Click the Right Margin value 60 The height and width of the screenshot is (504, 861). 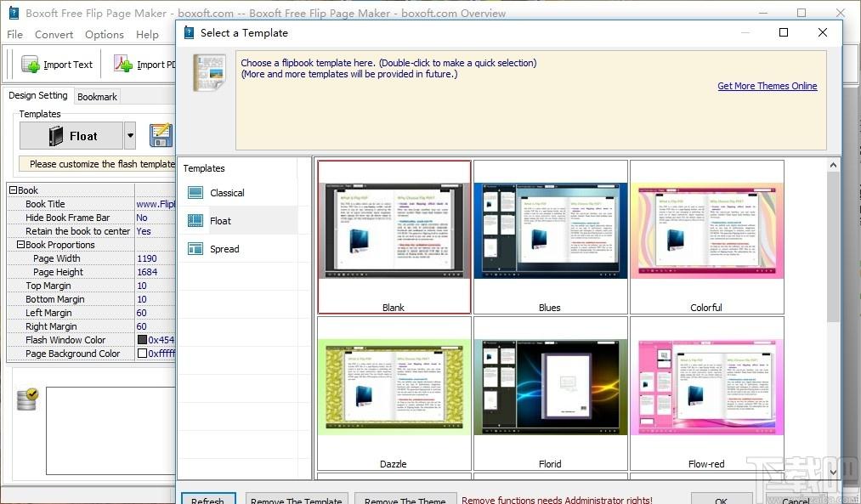142,326
